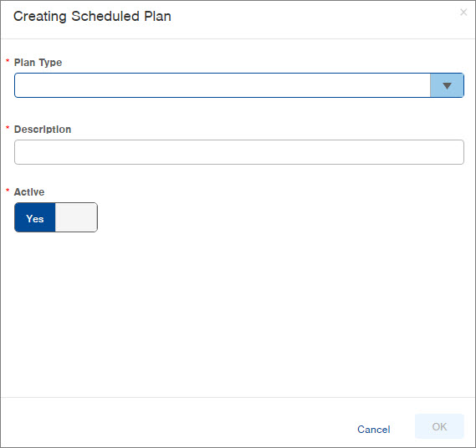Click inside the Plan Type combo box
The height and width of the screenshot is (448, 476).
point(223,85)
